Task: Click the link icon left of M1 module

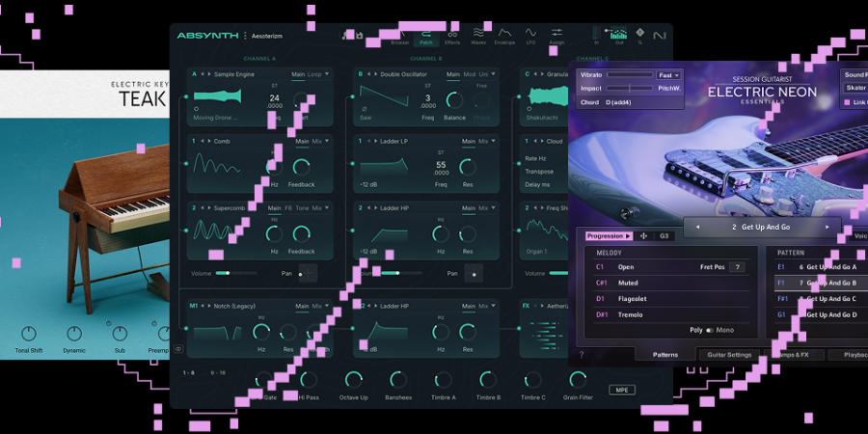Action: click(178, 349)
